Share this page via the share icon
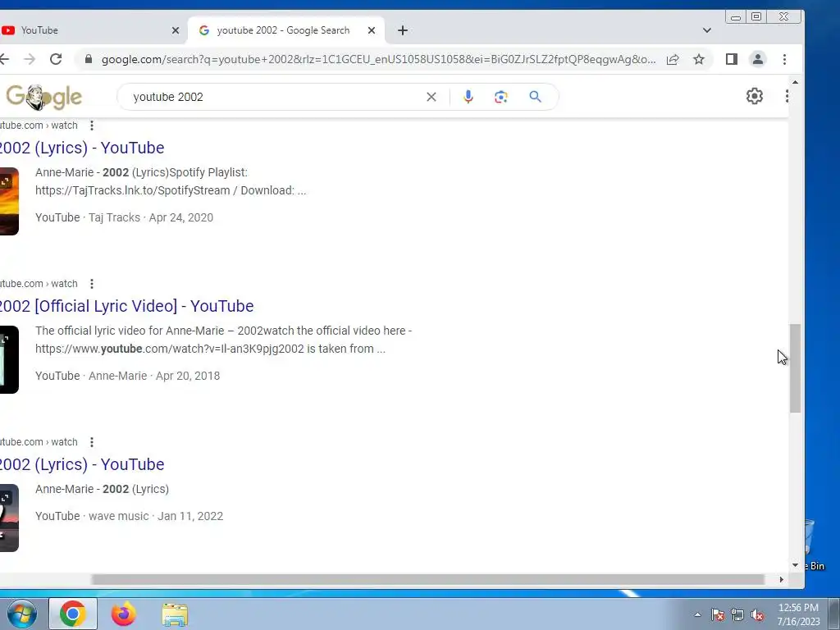This screenshot has height=630, width=840. click(x=673, y=59)
